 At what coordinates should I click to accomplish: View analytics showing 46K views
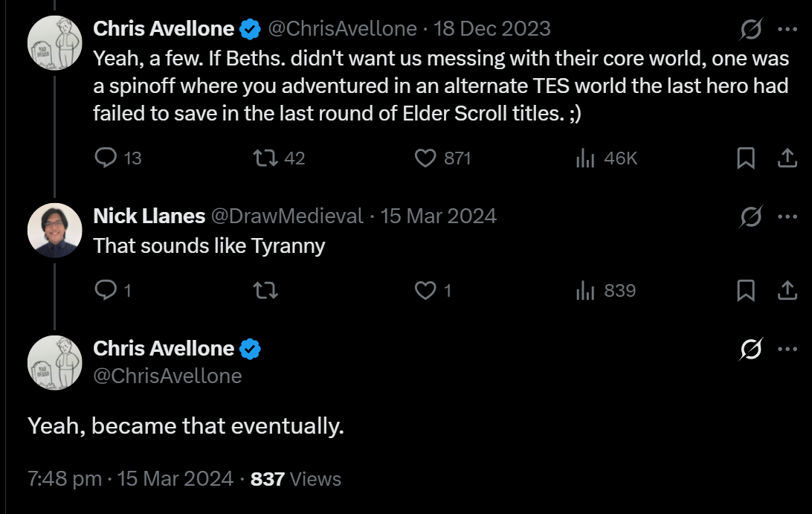[x=607, y=158]
